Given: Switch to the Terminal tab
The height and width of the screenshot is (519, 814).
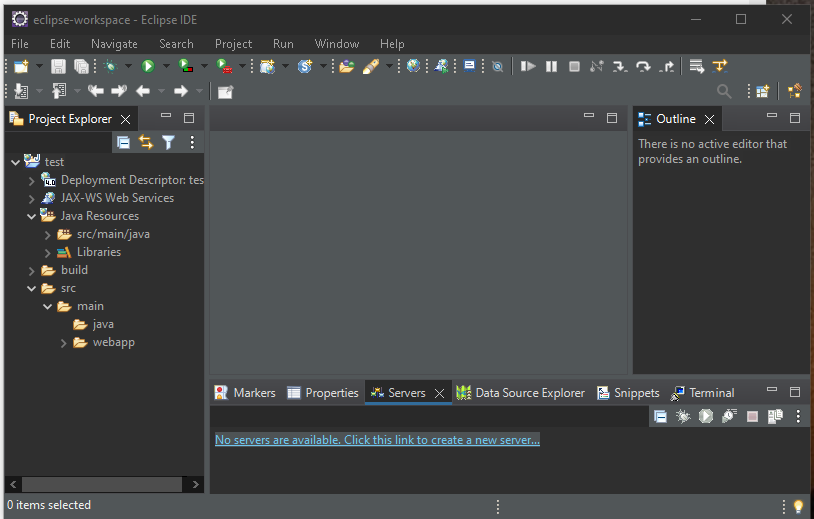Looking at the screenshot, I should click(x=702, y=393).
